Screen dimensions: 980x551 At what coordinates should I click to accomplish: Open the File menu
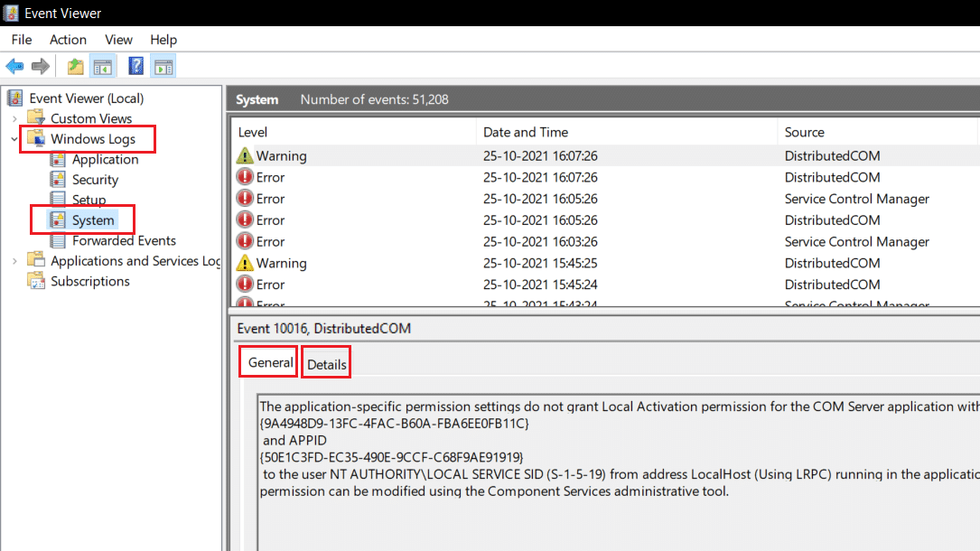pos(22,40)
